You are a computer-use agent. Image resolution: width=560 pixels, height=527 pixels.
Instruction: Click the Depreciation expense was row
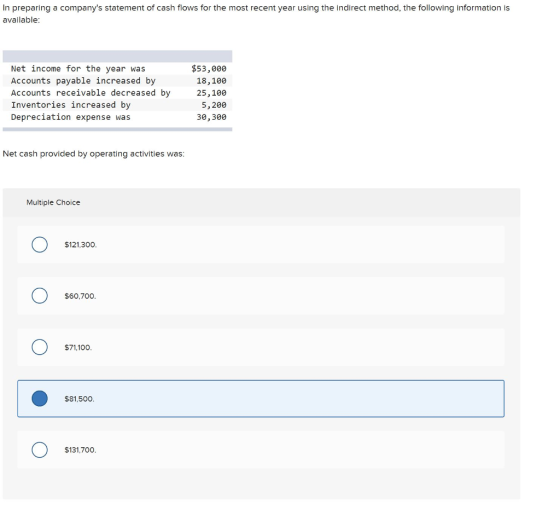118,117
